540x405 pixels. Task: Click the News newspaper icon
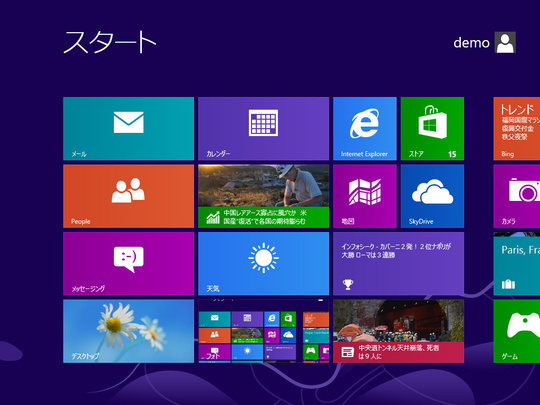point(347,352)
